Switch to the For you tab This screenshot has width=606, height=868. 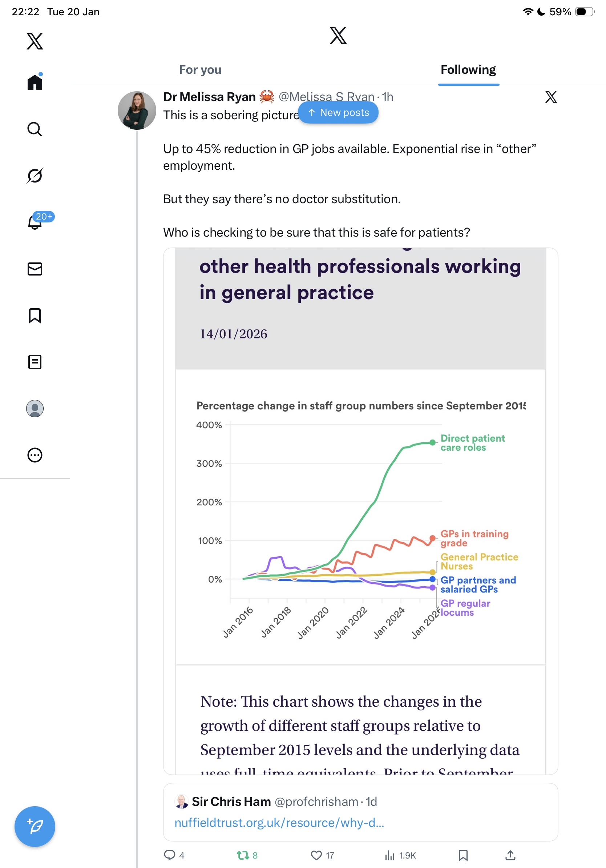tap(200, 70)
